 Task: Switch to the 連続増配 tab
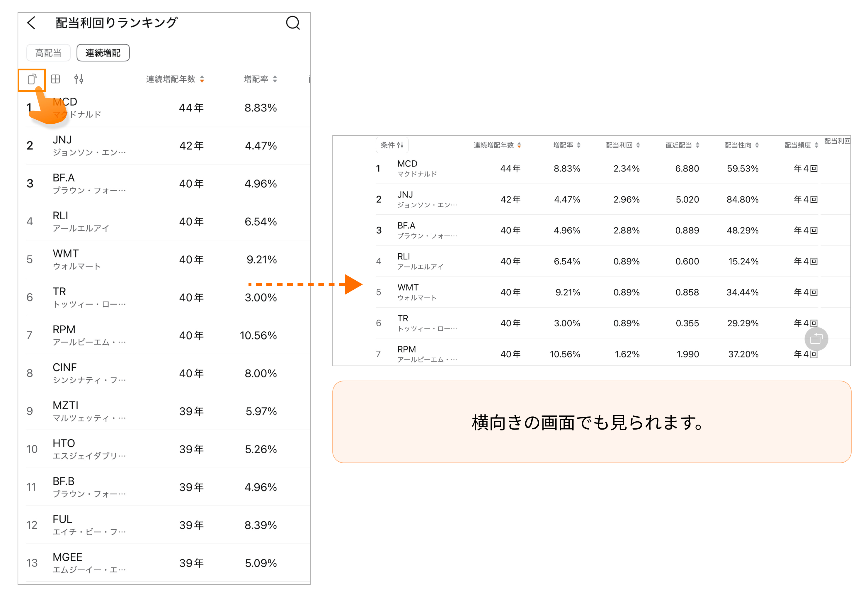103,52
